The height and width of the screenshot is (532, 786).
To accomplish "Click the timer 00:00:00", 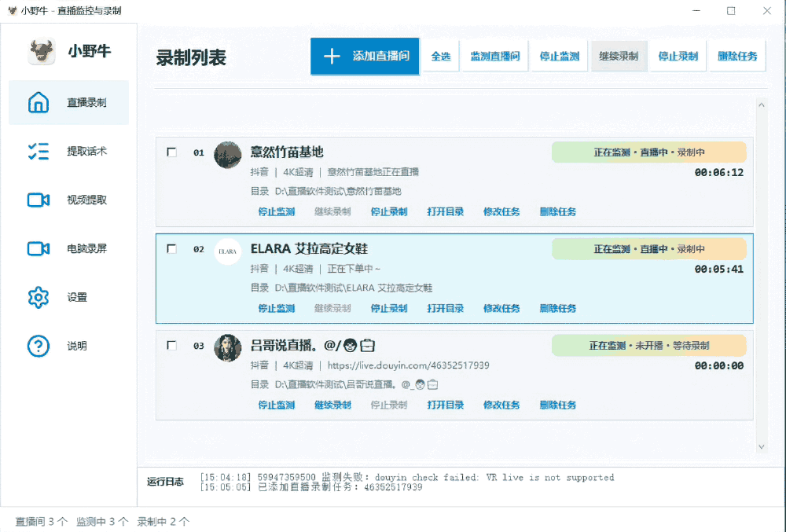I will coord(719,366).
